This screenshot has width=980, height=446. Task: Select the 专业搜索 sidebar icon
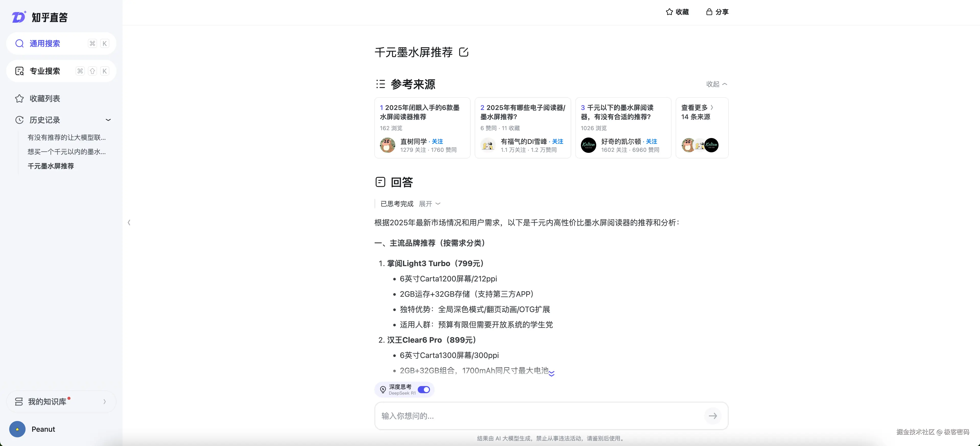[x=19, y=71]
